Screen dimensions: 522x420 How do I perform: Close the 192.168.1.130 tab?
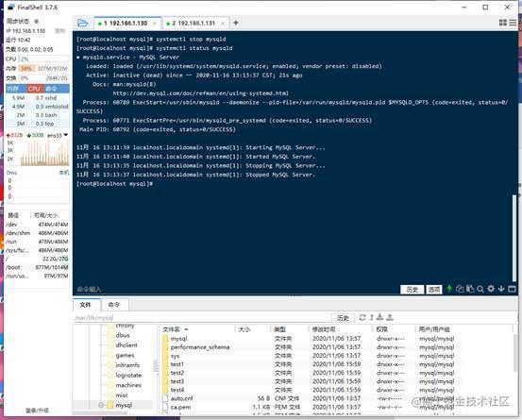[x=154, y=24]
